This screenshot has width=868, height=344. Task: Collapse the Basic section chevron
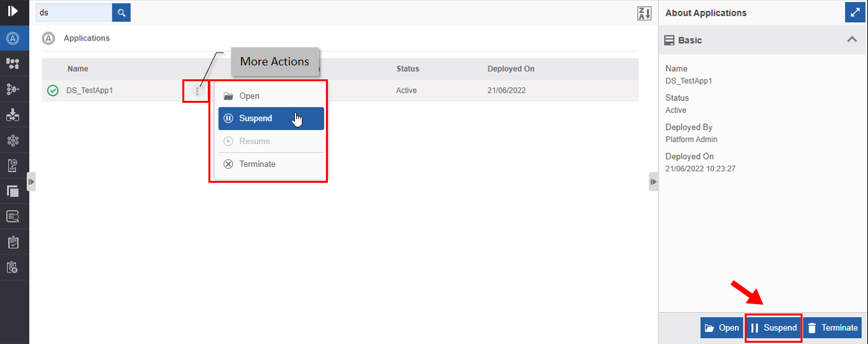click(x=852, y=40)
